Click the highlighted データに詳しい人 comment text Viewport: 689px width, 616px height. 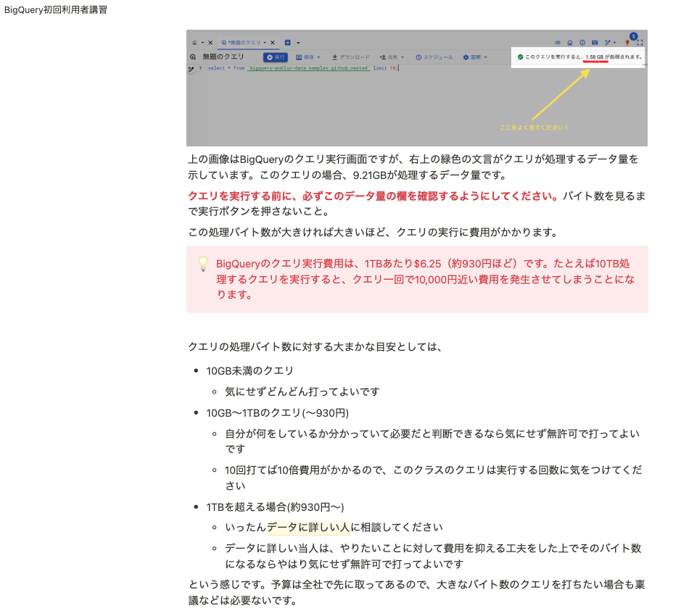pyautogui.click(x=308, y=527)
